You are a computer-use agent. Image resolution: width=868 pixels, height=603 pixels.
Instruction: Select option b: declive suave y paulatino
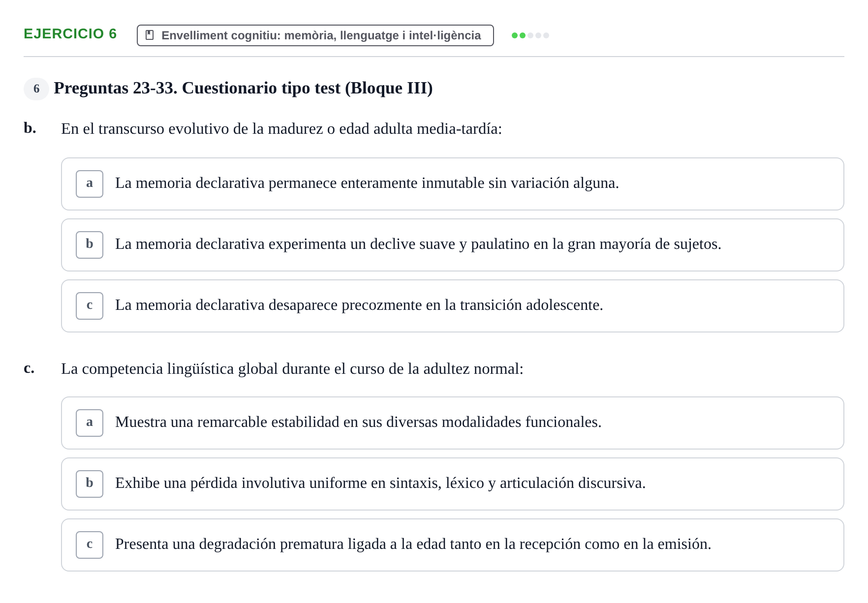pos(452,245)
